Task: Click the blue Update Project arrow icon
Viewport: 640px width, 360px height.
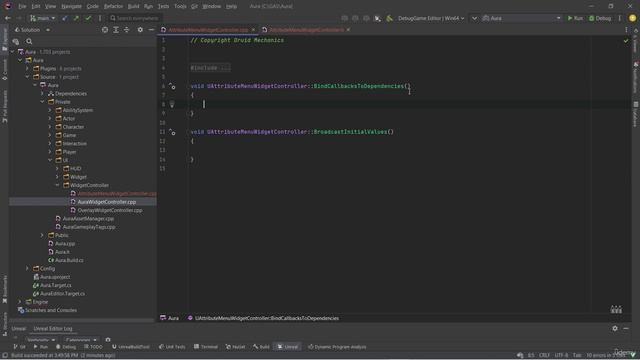Action: [65, 18]
